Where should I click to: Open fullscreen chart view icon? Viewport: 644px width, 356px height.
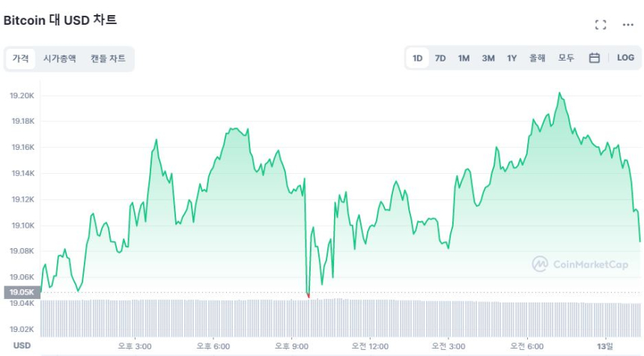pyautogui.click(x=600, y=25)
